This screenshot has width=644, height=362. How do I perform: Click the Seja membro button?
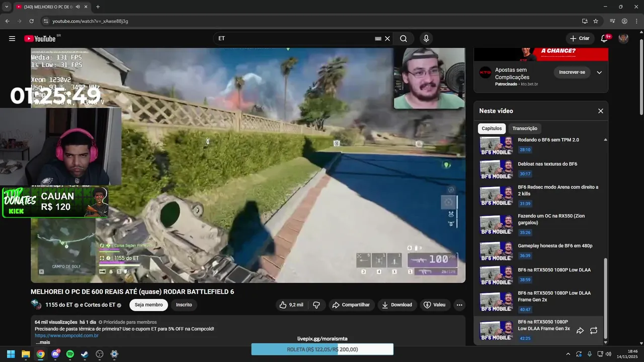click(x=148, y=305)
